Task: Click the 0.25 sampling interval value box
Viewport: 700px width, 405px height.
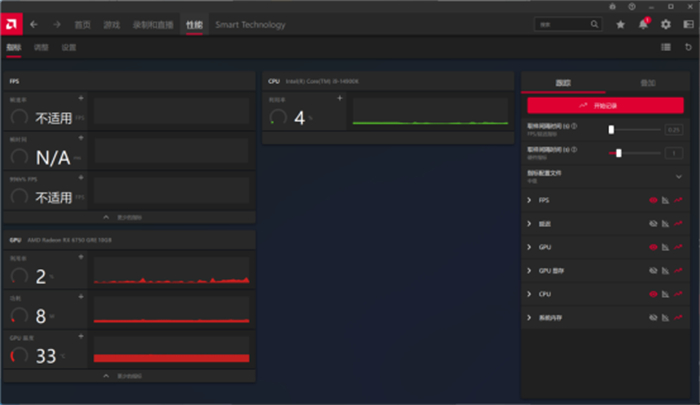Action: [x=674, y=130]
